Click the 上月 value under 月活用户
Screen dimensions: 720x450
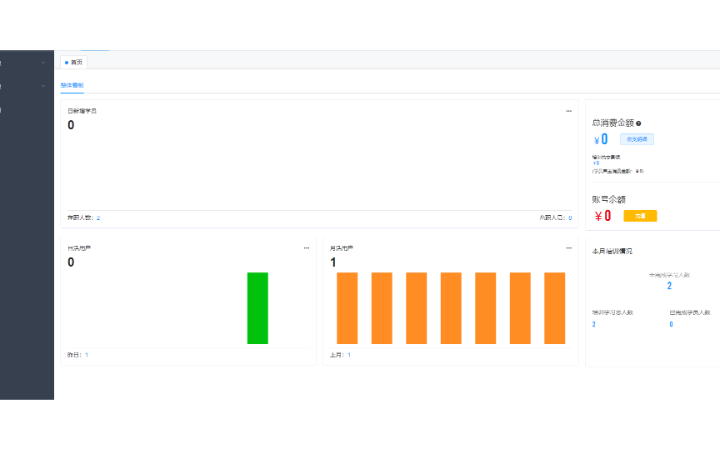(349, 355)
